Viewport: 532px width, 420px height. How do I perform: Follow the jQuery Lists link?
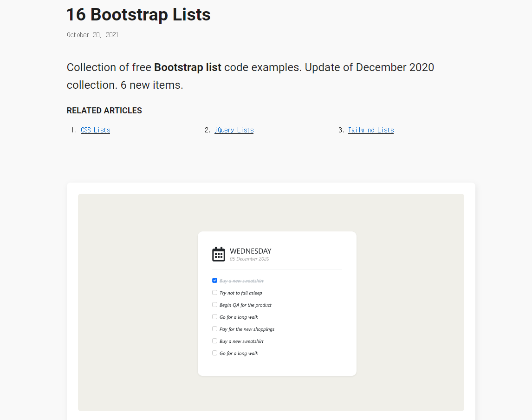(x=234, y=130)
